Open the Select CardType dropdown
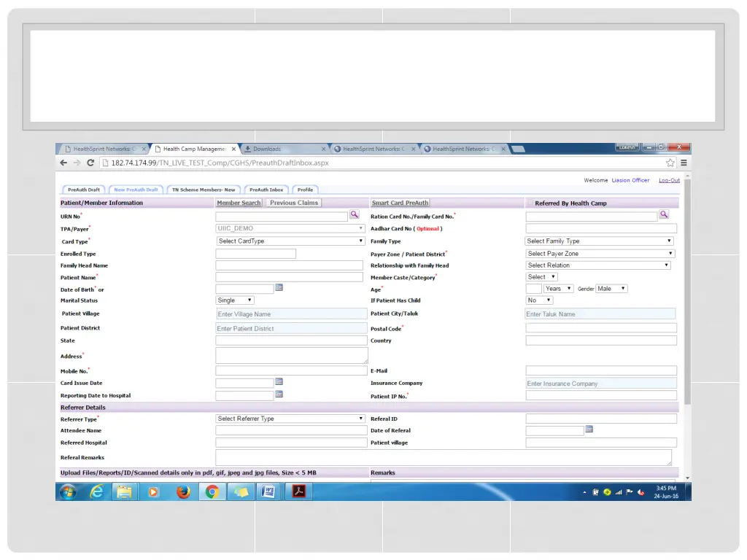The width and height of the screenshot is (747, 560). coord(290,241)
